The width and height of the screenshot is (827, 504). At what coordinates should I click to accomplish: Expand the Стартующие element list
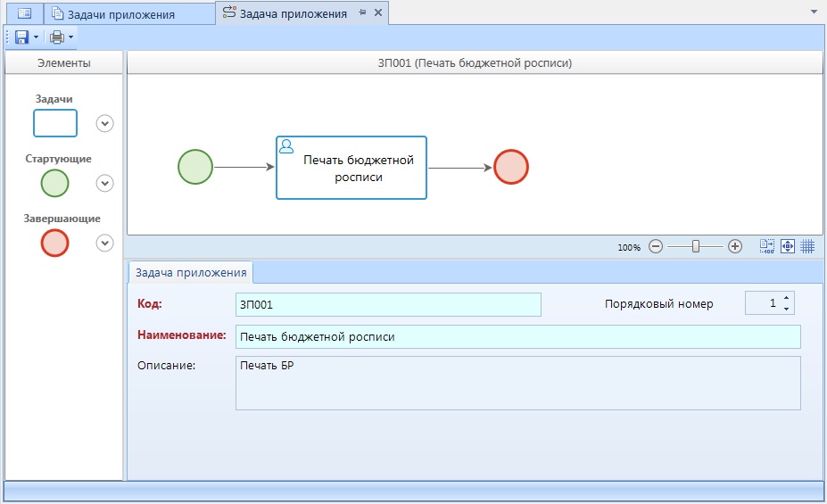(105, 183)
